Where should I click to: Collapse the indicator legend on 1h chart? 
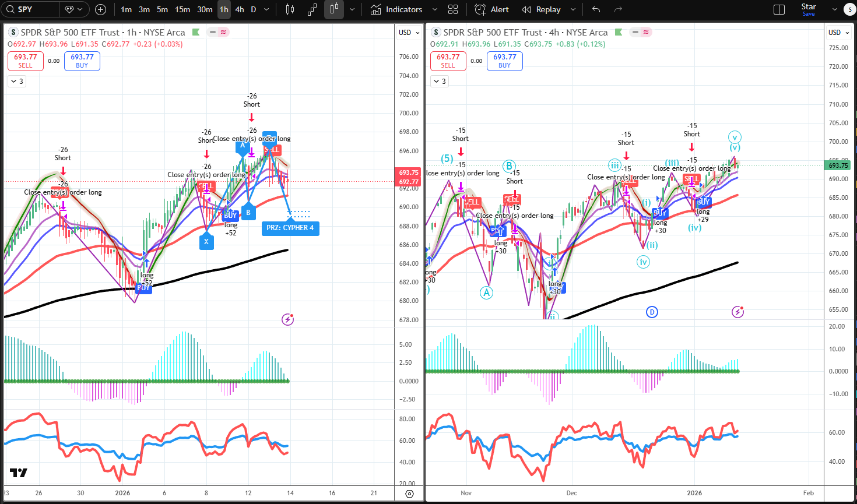point(16,82)
